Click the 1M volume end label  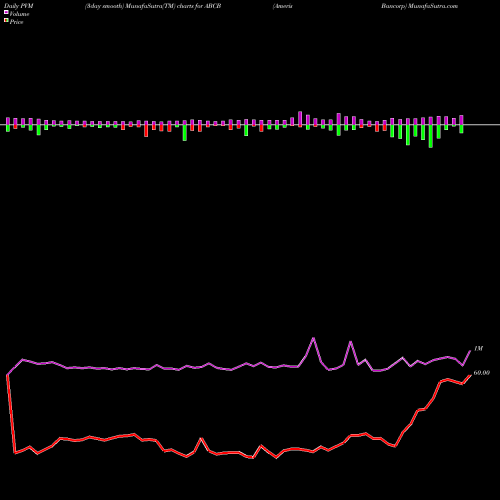(x=478, y=348)
